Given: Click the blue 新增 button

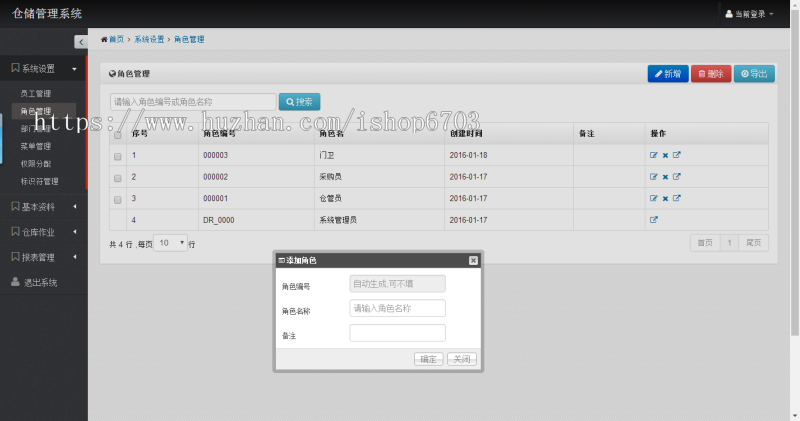Looking at the screenshot, I should [x=668, y=74].
